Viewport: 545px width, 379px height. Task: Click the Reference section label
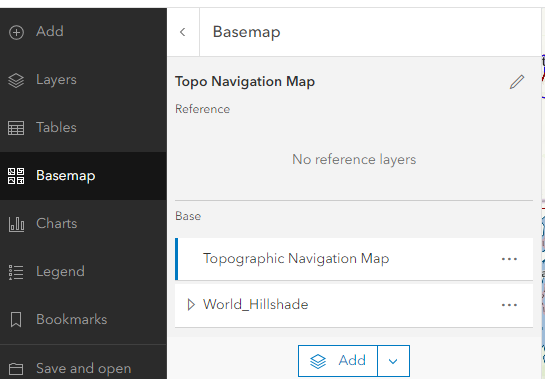tap(202, 109)
